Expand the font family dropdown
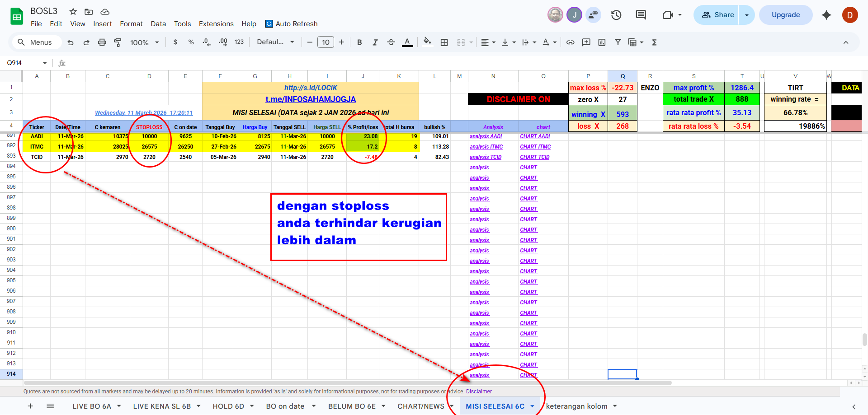Viewport: 868px width, 415px height. pyautogui.click(x=275, y=42)
